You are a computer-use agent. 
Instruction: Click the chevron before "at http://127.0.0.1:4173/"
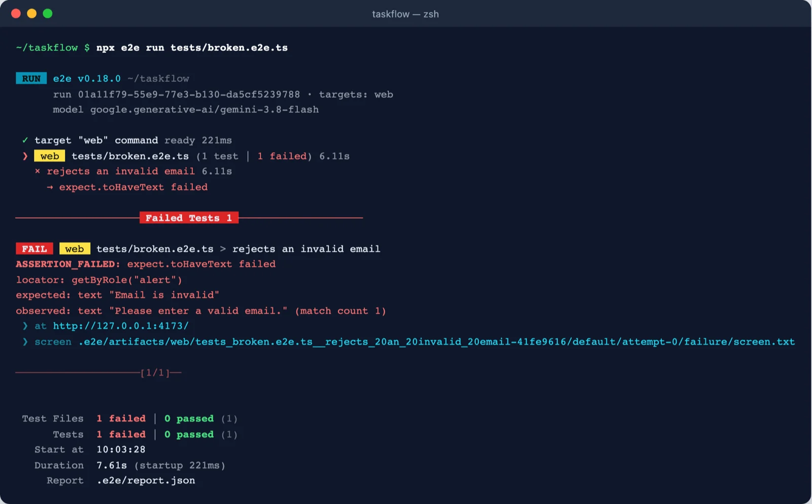[25, 326]
